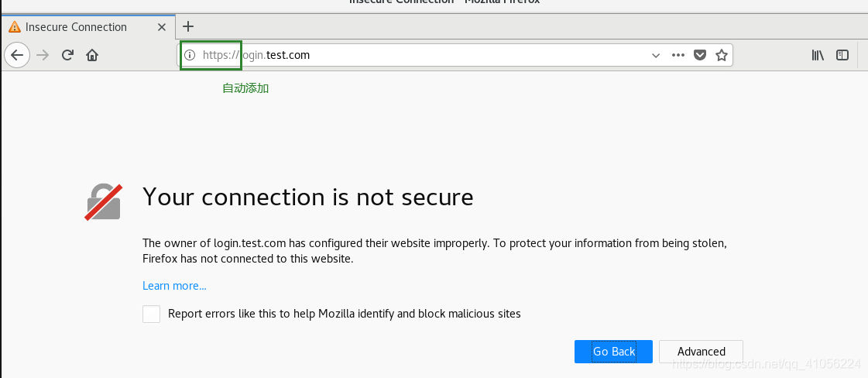
Task: Open a new tab with plus
Action: [x=188, y=26]
